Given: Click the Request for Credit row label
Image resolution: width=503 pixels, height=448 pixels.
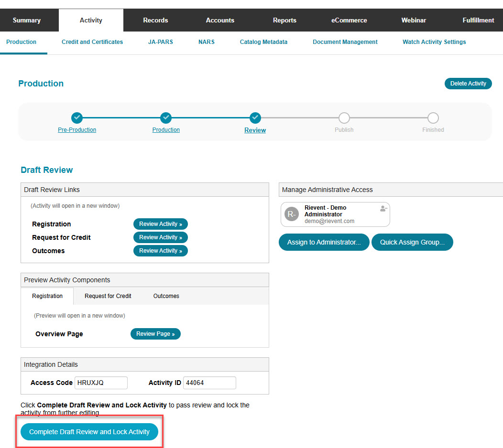Looking at the screenshot, I should [61, 237].
